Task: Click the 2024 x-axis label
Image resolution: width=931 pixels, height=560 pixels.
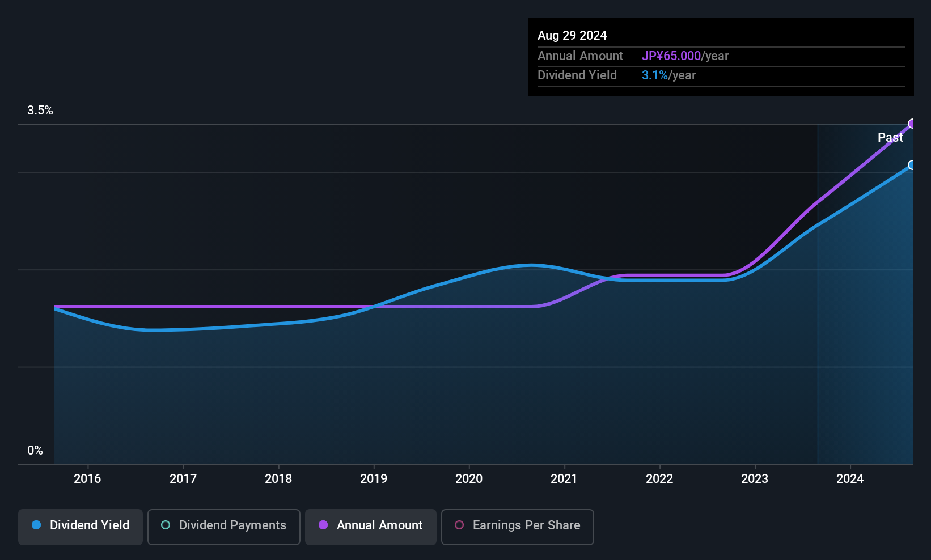Action: [850, 478]
